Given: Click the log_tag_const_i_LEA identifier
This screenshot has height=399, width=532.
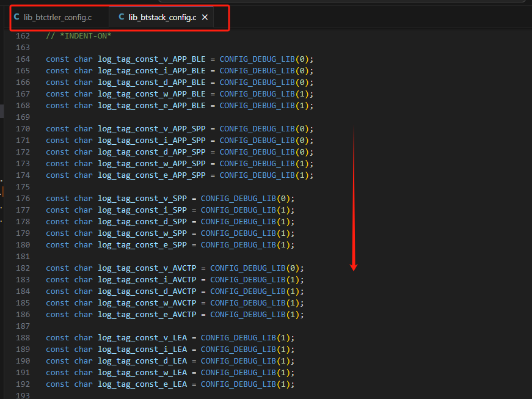Looking at the screenshot, I should click(x=142, y=350).
